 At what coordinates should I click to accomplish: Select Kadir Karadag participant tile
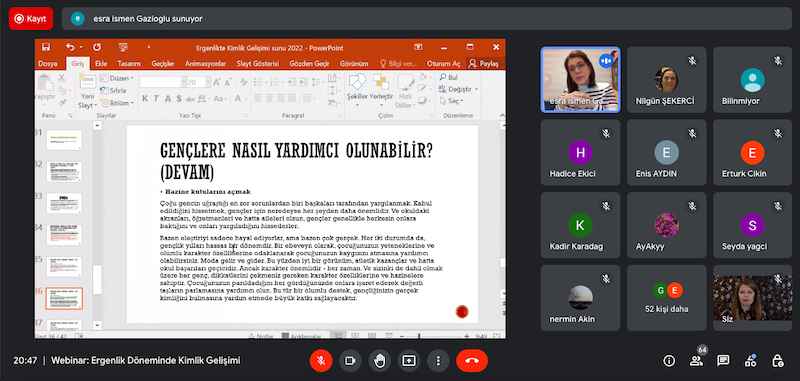tap(581, 225)
